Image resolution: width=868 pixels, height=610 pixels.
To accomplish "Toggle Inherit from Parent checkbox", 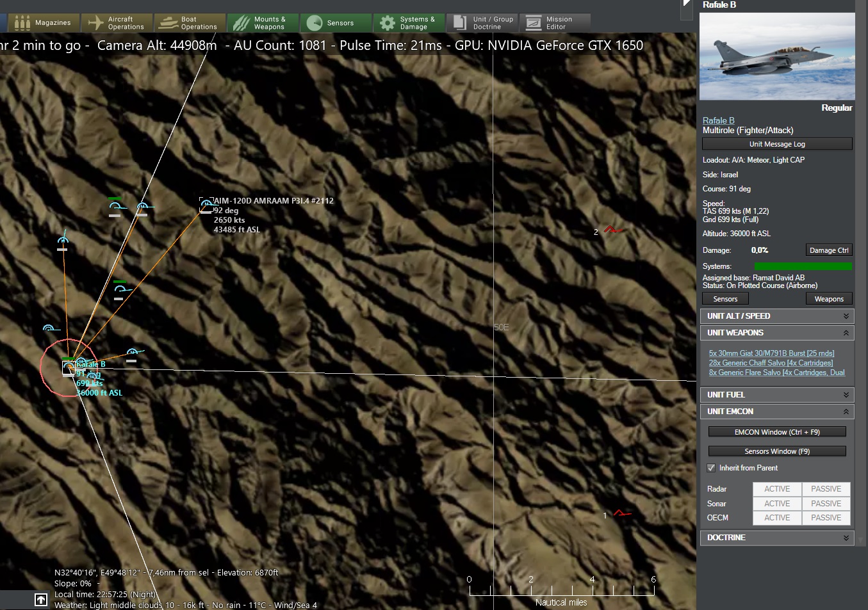I will [x=711, y=468].
